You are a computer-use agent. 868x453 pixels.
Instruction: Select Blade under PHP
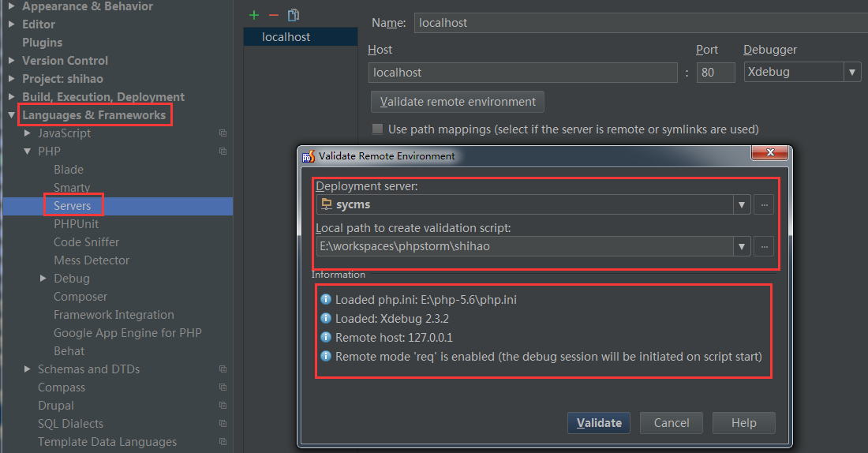pos(69,170)
